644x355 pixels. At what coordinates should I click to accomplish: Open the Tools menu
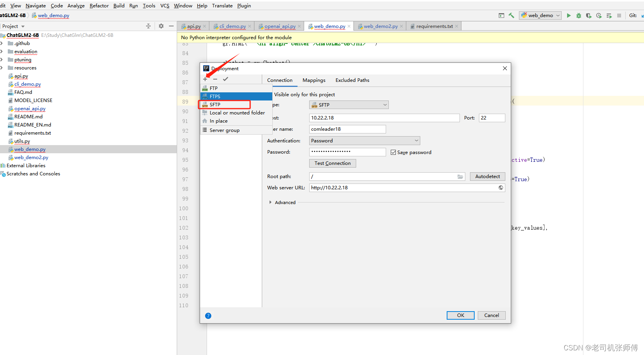pyautogui.click(x=149, y=6)
